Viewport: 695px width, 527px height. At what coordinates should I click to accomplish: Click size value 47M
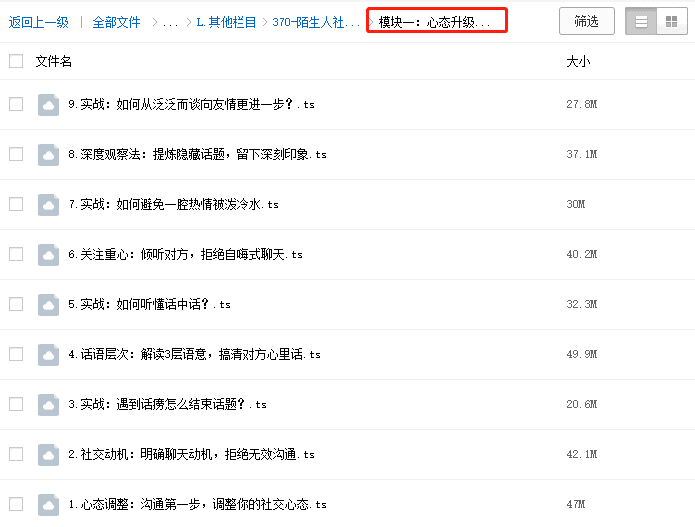[x=576, y=504]
